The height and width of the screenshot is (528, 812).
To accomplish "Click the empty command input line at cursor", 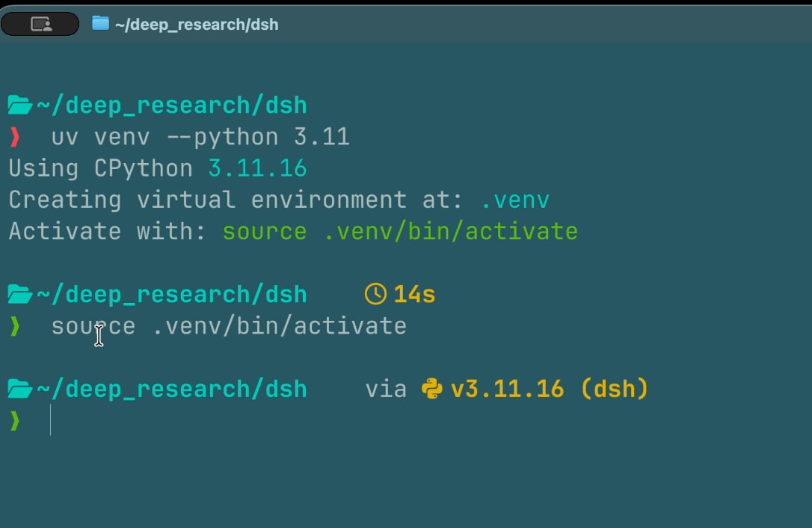I will coord(414,421).
